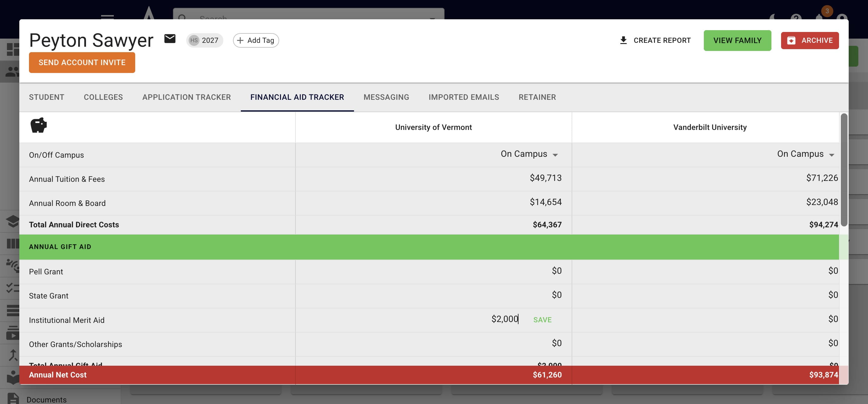Switch to the Colleges tab
Image resolution: width=868 pixels, height=404 pixels.
click(x=103, y=97)
